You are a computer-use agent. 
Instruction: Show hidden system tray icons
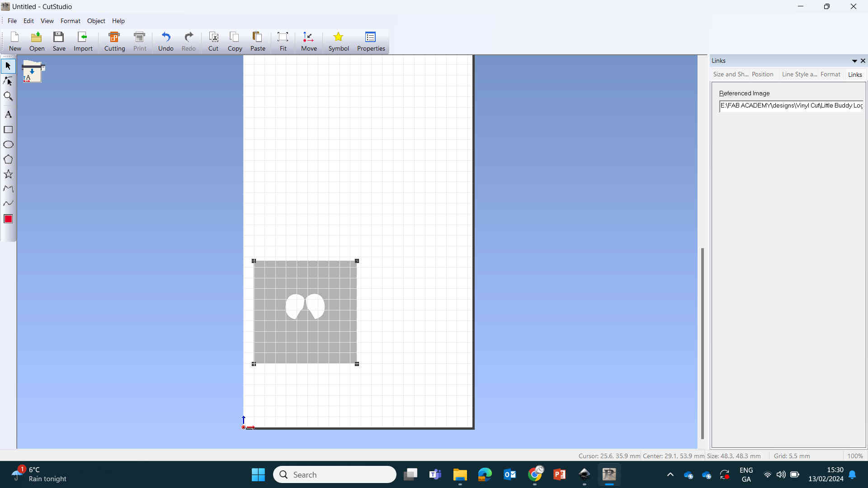pyautogui.click(x=670, y=474)
